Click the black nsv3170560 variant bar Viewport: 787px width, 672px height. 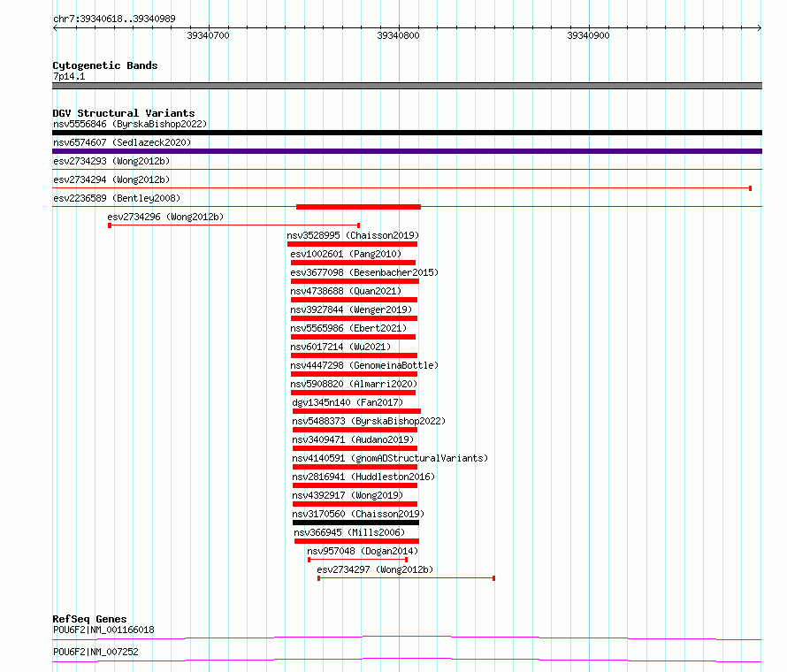pyautogui.click(x=355, y=523)
